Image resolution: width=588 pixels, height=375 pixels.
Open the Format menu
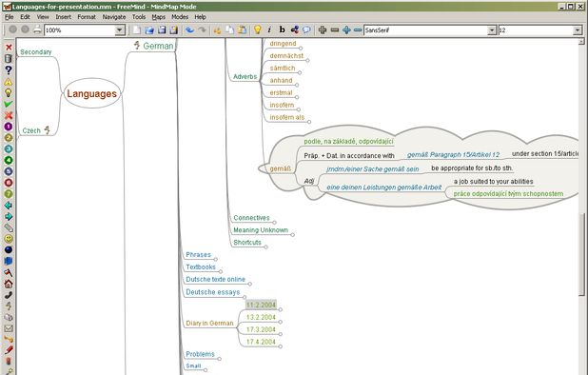coord(87,17)
